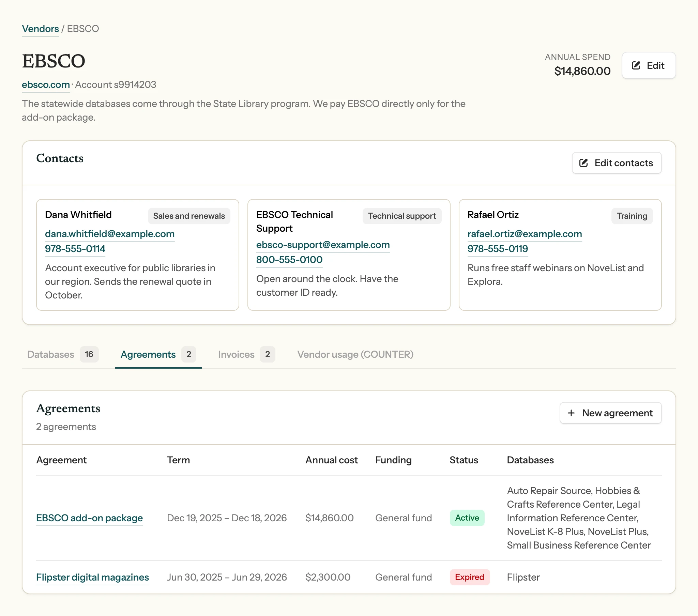The image size is (698, 616).
Task: Click the Annual cost column header
Action: (331, 460)
